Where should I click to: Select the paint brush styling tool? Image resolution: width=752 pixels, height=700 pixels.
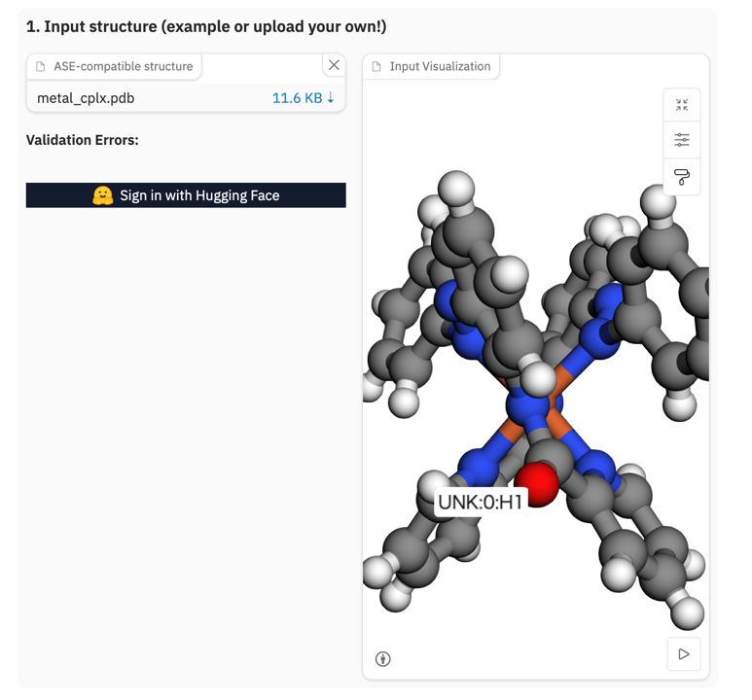tap(681, 177)
